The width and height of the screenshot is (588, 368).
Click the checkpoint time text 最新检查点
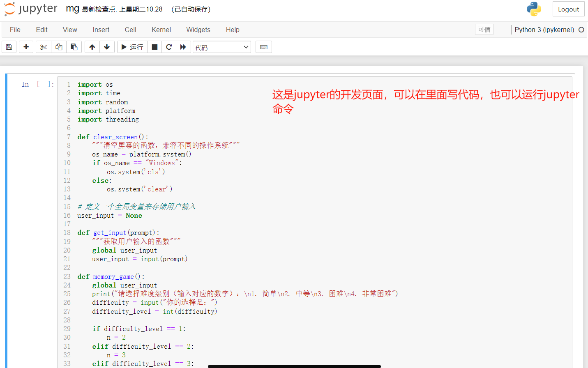tap(122, 9)
